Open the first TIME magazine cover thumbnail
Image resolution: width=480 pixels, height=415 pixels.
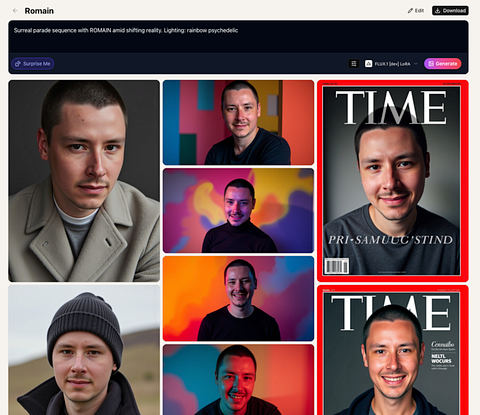click(393, 181)
